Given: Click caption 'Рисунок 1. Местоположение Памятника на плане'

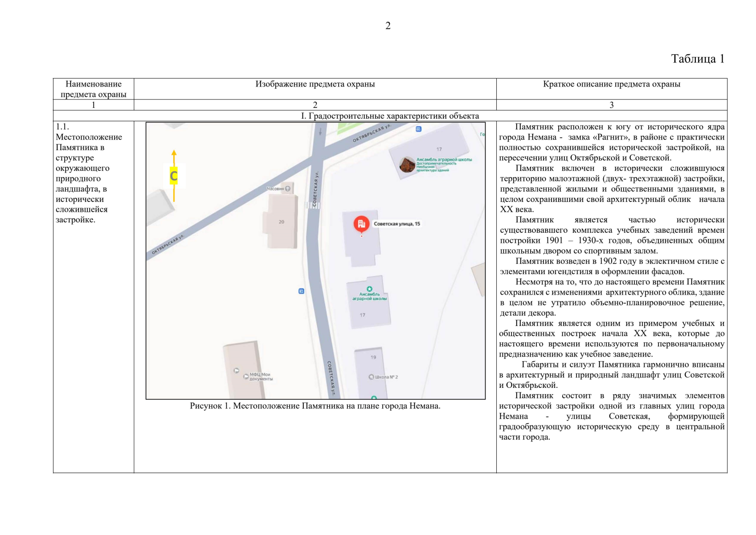Looking at the screenshot, I should [x=315, y=406].
